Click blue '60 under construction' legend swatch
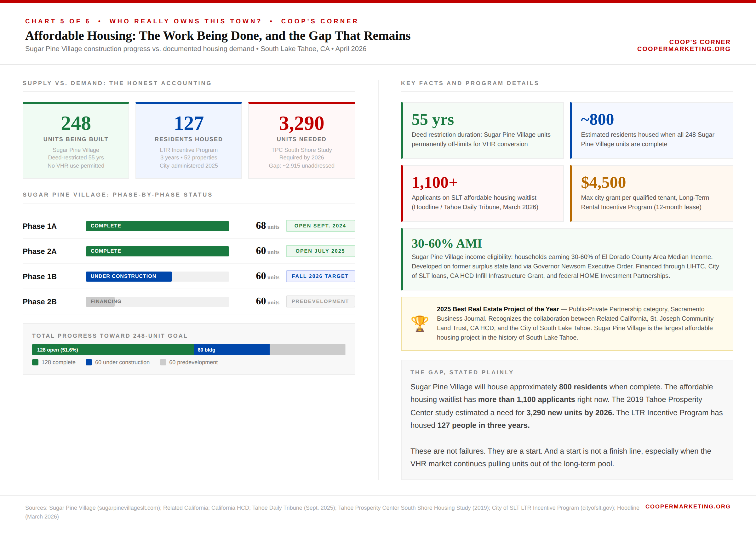This screenshot has width=756, height=533. point(89,362)
